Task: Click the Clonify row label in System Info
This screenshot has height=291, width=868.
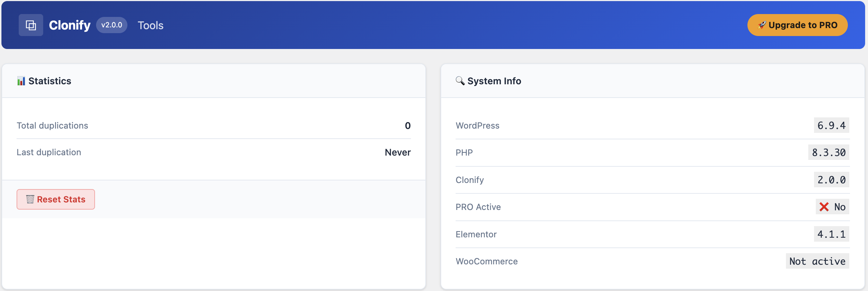Action: pos(470,180)
